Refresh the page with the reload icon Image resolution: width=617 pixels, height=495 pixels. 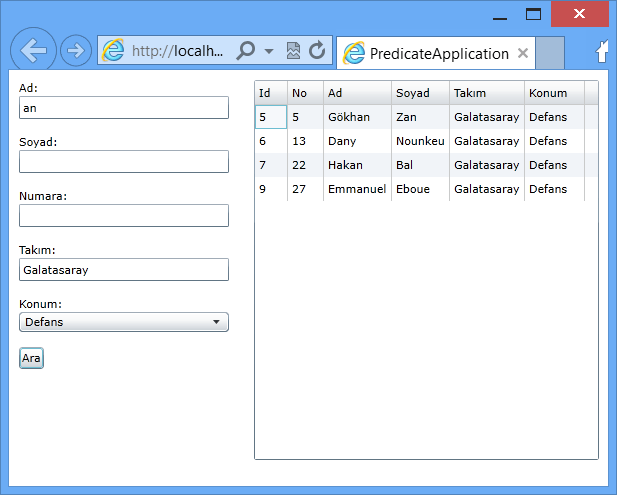click(317, 51)
